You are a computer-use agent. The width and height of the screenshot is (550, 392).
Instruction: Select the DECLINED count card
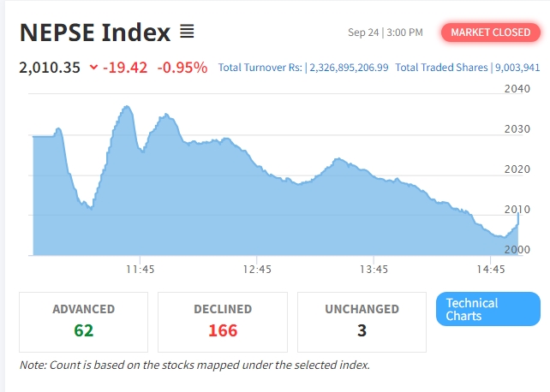tap(222, 321)
